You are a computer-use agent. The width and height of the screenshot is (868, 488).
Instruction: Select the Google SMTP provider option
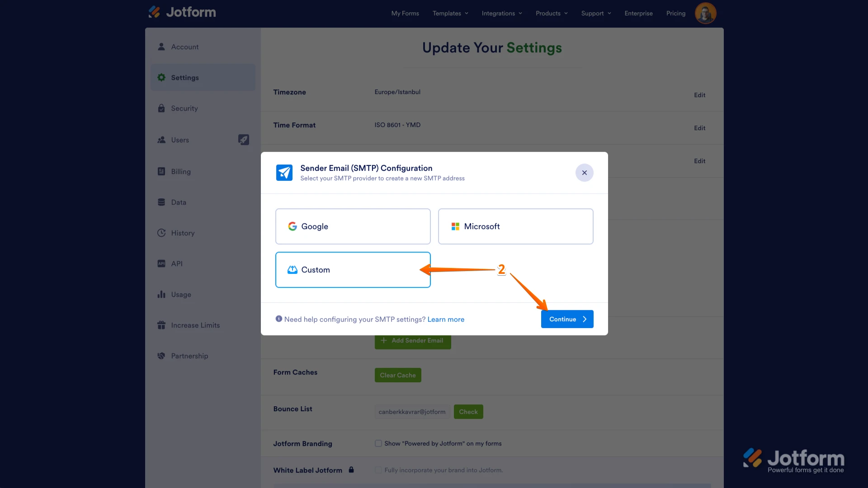353,226
